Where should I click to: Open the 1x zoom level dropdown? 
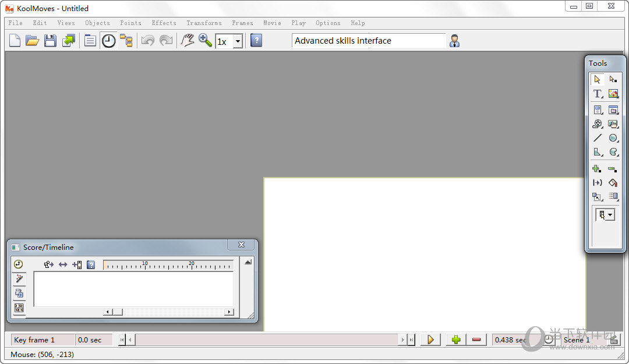tap(238, 41)
